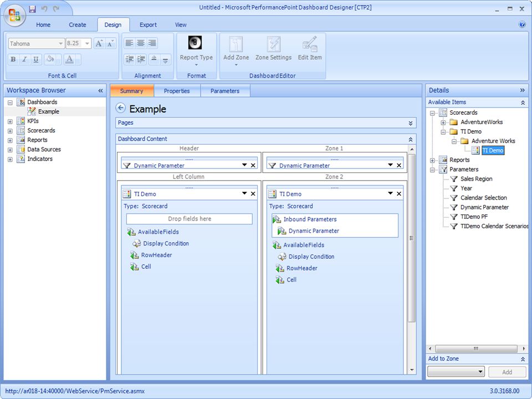Save using the quick access floppy icon
532x399 pixels.
pos(33,9)
